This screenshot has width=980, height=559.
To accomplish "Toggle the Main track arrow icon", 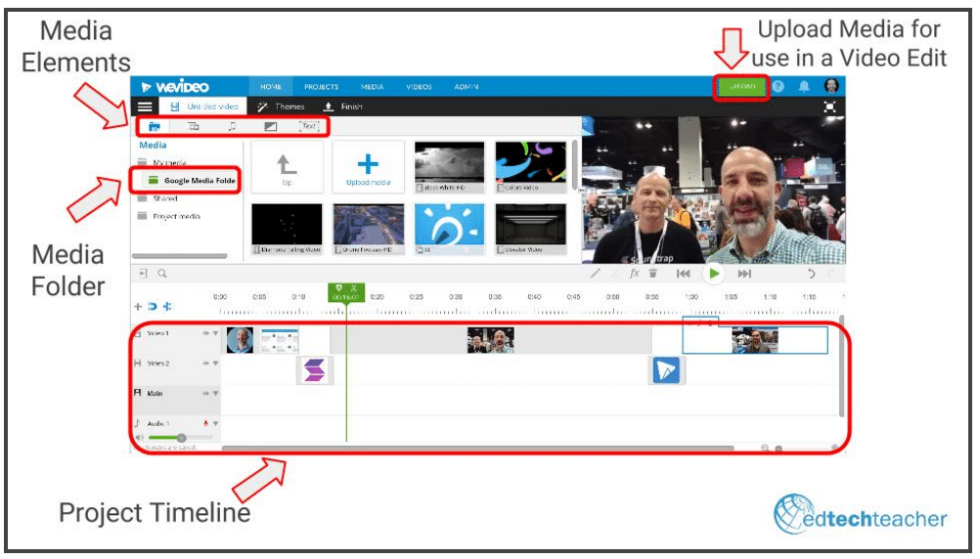I will click(x=205, y=394).
